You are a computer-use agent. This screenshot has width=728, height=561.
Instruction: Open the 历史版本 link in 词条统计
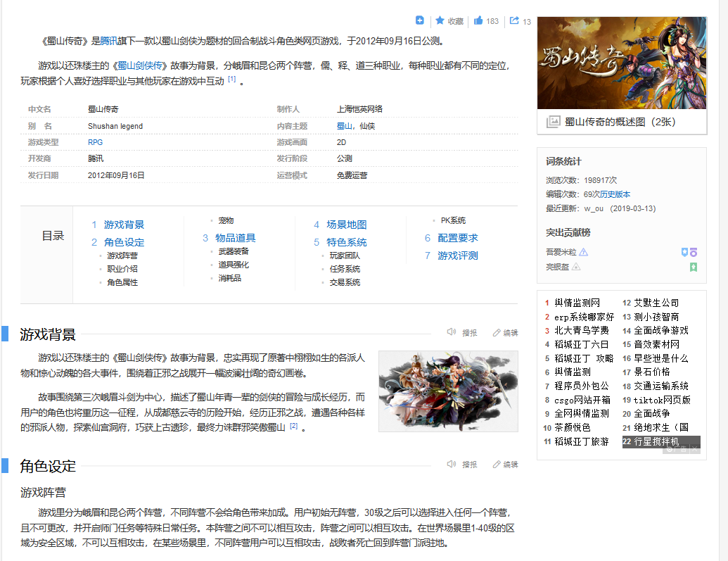click(x=615, y=194)
